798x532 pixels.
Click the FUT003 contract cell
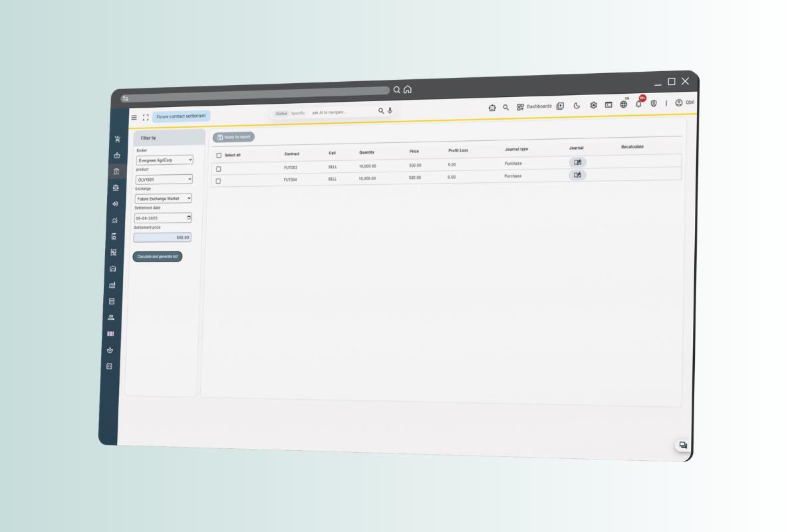[x=291, y=168]
